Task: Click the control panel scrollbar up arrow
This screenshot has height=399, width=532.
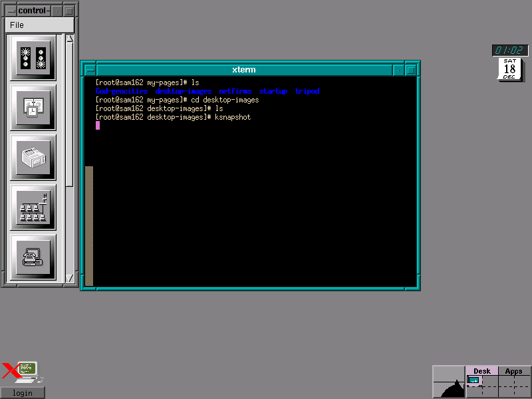Action: pyautogui.click(x=70, y=39)
